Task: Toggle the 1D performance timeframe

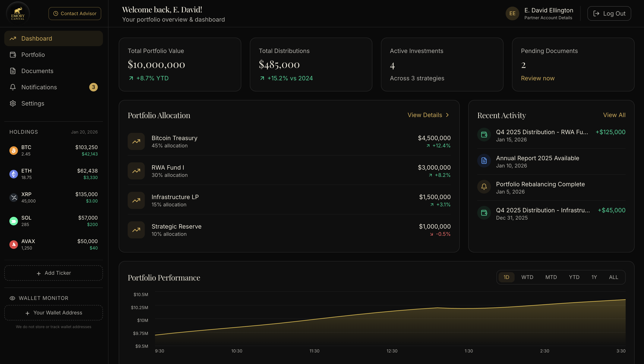Action: (x=506, y=277)
